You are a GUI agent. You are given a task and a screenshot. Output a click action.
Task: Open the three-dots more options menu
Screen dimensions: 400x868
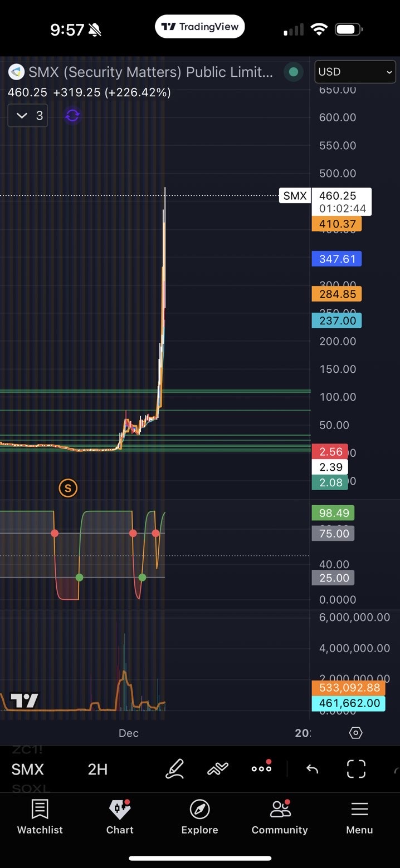[261, 768]
